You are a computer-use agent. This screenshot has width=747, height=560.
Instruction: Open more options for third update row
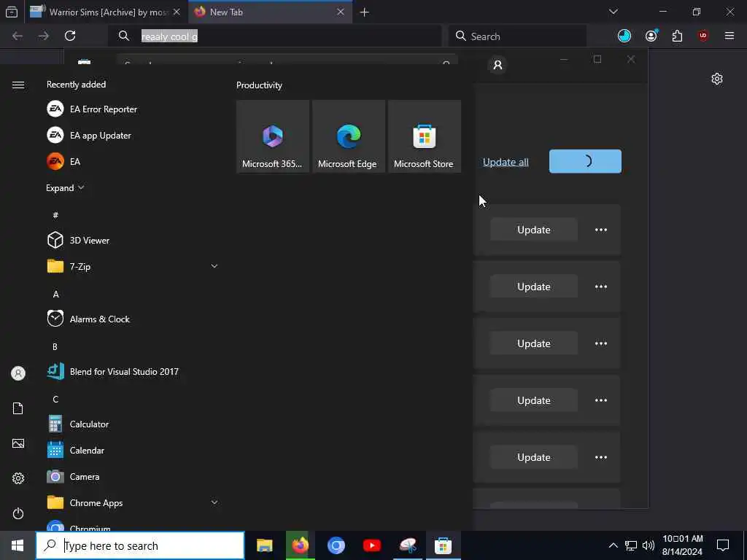pos(601,343)
